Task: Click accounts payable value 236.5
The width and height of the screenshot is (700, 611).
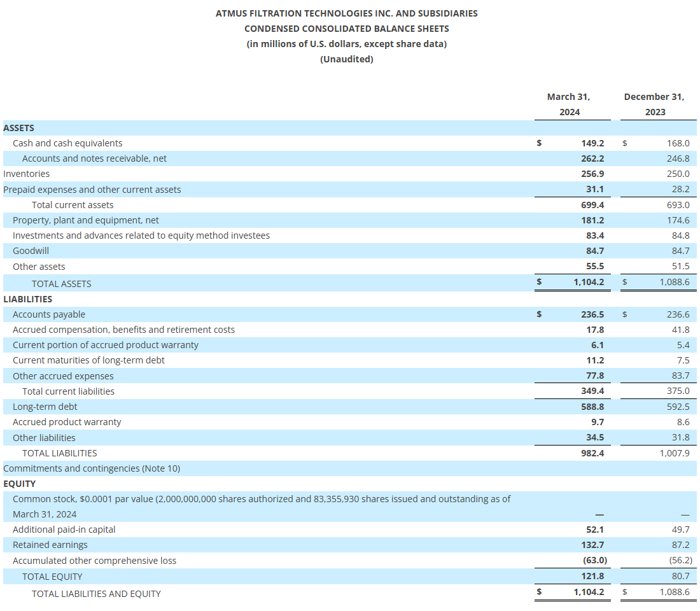Action: point(592,314)
